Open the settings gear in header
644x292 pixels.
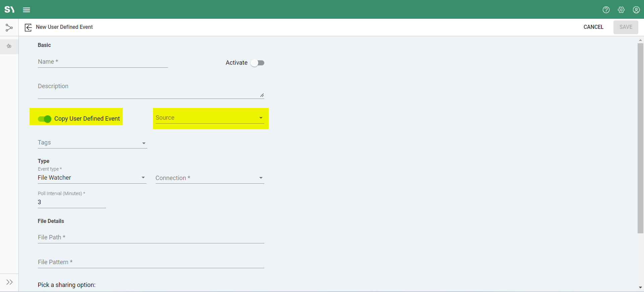pyautogui.click(x=621, y=10)
